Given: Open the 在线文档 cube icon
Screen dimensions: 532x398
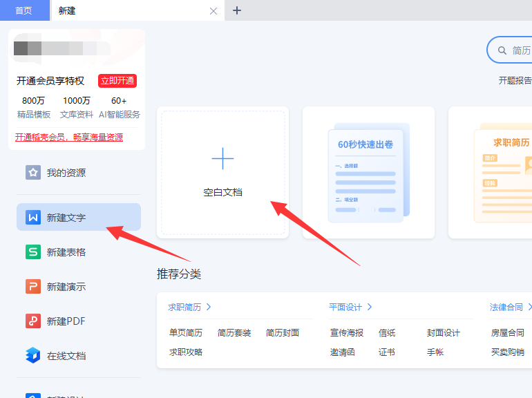Looking at the screenshot, I should [x=33, y=355].
